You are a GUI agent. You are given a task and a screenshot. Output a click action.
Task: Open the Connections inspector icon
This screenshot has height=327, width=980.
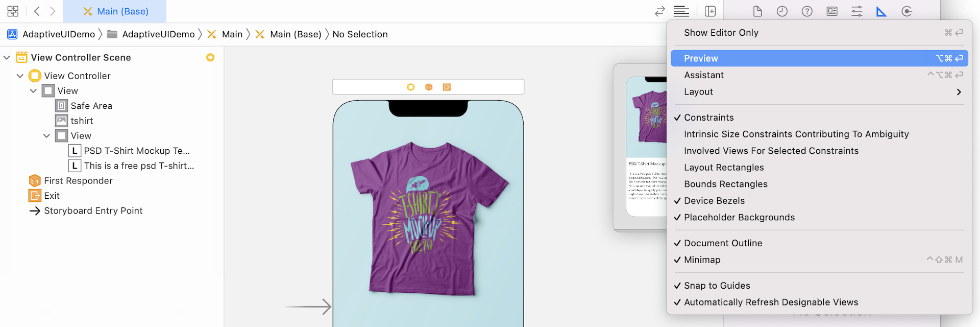pos(906,11)
